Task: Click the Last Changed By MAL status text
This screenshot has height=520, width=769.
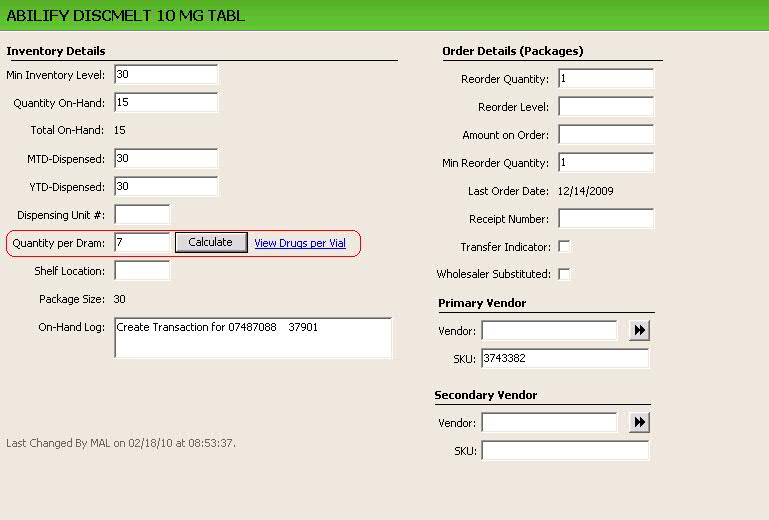Action: (x=121, y=443)
